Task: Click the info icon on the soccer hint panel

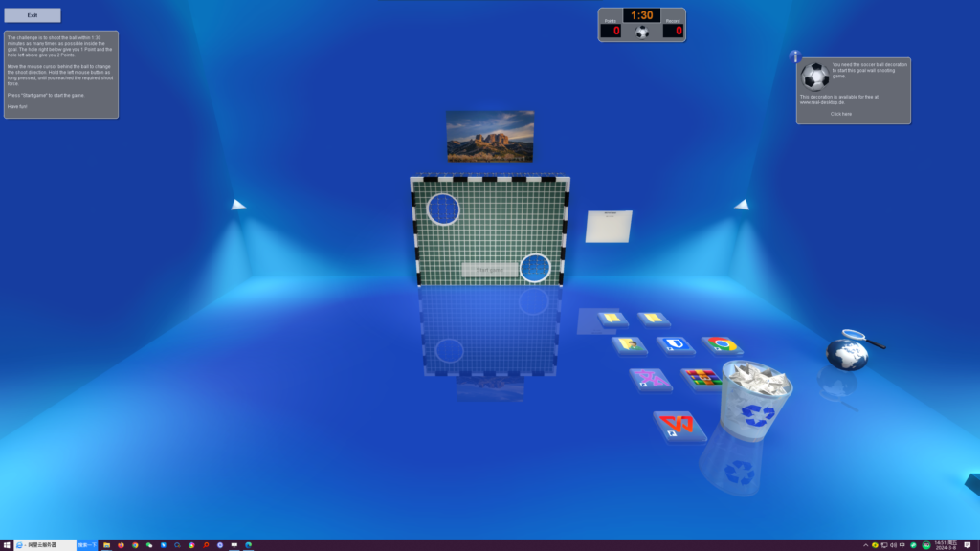Action: point(794,56)
